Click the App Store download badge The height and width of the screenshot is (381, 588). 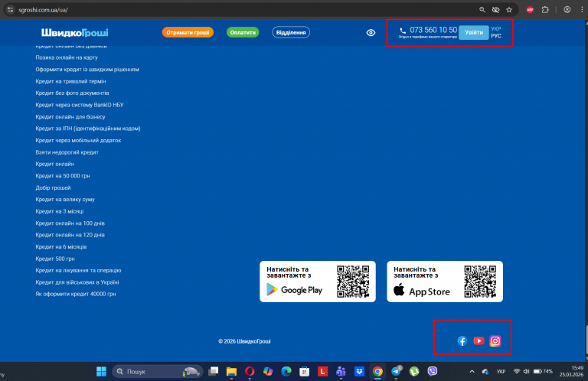(444, 282)
